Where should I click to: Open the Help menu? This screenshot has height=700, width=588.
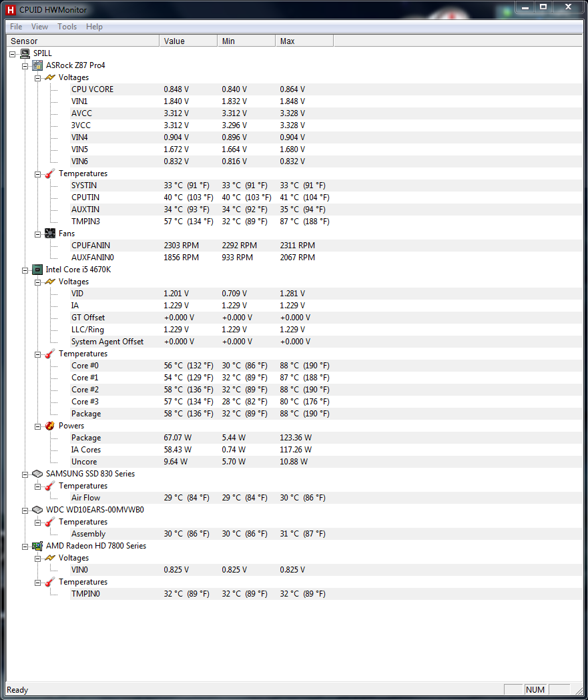coord(94,27)
